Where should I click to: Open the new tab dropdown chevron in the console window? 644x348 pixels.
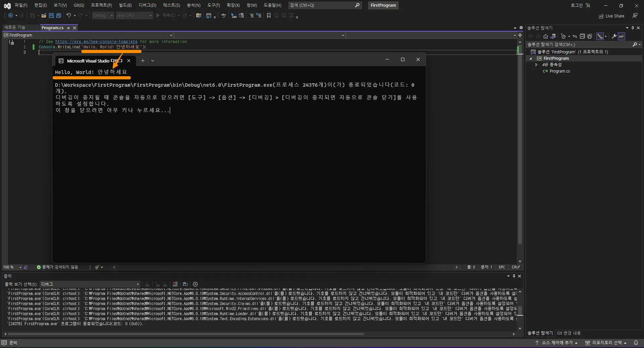(153, 61)
